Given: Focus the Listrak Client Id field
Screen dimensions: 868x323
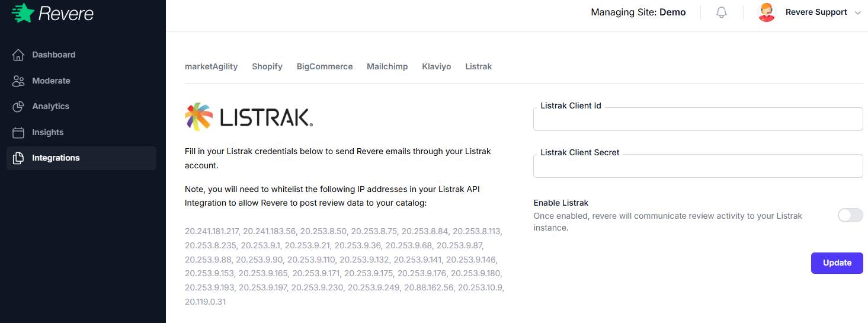Looking at the screenshot, I should [698, 119].
